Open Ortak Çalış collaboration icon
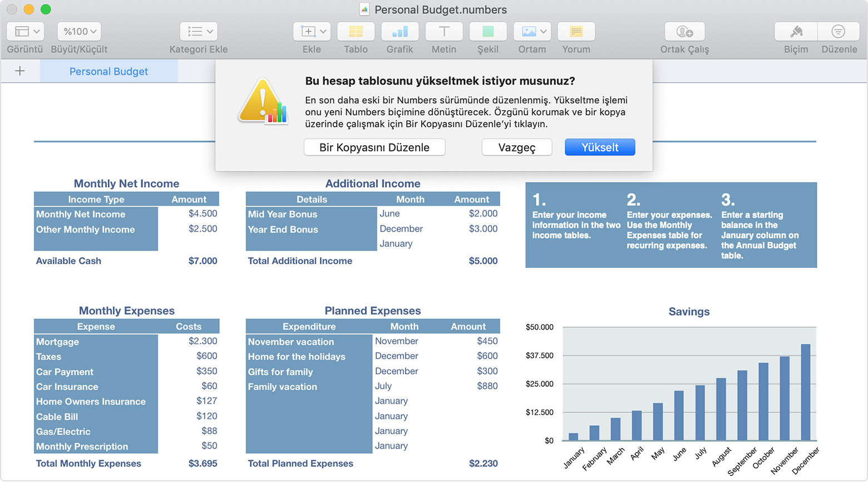This screenshot has height=482, width=868. (684, 32)
